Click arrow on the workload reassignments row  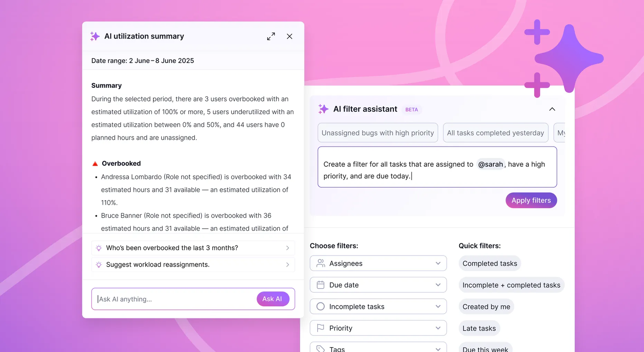coord(287,265)
